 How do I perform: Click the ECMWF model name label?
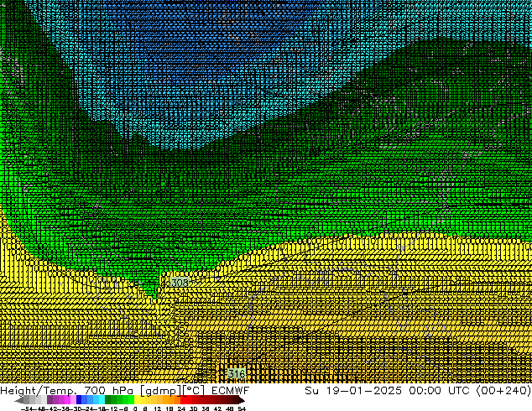(231, 390)
